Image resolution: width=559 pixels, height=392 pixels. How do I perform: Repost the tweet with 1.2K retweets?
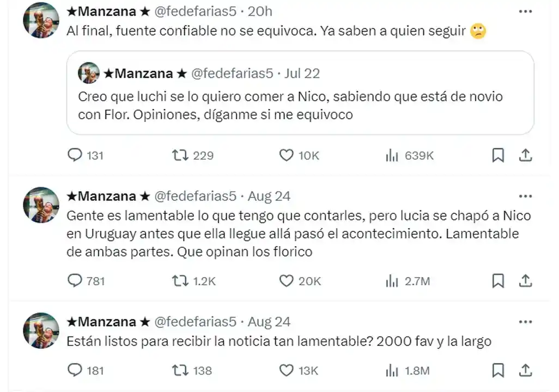tap(180, 281)
